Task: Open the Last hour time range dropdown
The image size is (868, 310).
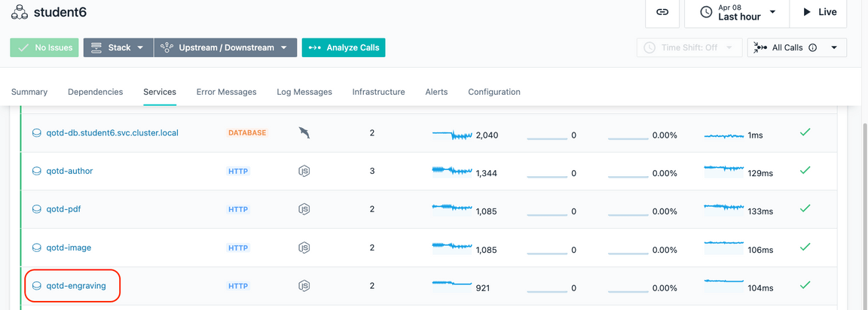Action: 736,12
